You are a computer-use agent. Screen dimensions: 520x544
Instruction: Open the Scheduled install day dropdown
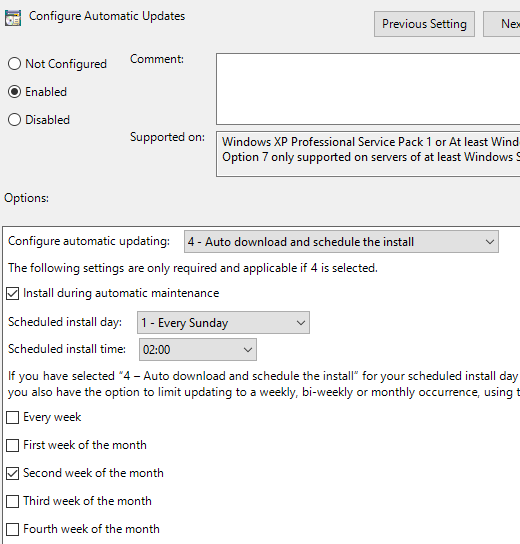point(223,323)
